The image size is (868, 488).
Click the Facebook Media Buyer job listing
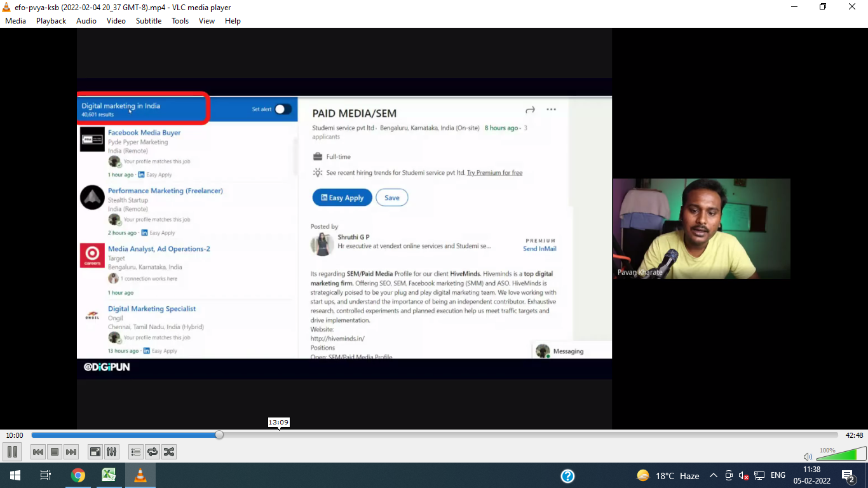click(x=144, y=133)
